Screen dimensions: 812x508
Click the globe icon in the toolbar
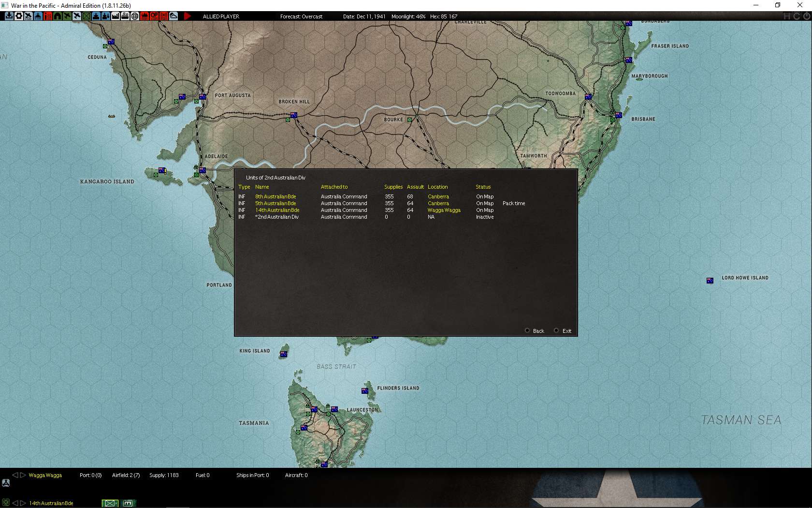[x=135, y=16]
